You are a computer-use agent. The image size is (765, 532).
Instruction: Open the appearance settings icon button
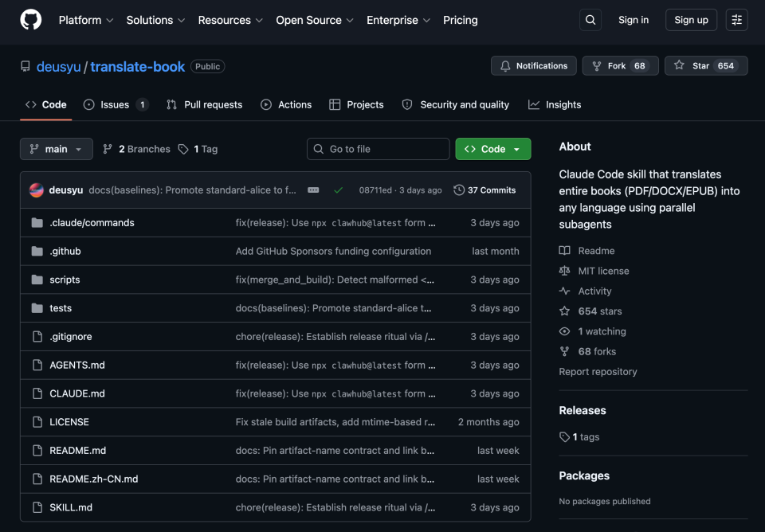coord(736,20)
